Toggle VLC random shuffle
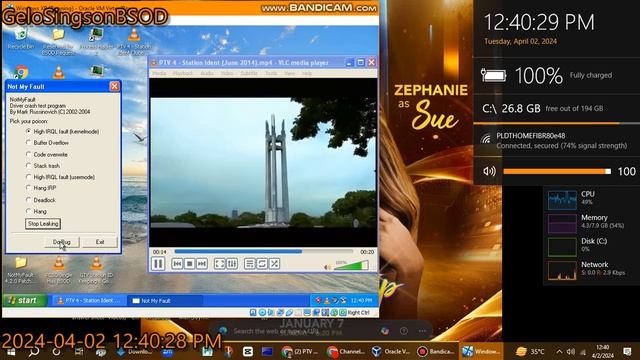The height and width of the screenshot is (360, 640). (274, 264)
